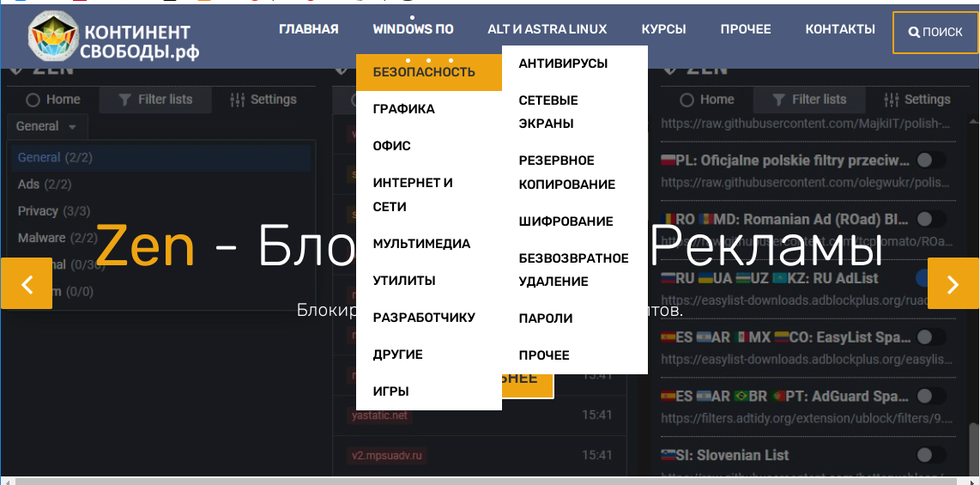Open right Settings tab

917,100
